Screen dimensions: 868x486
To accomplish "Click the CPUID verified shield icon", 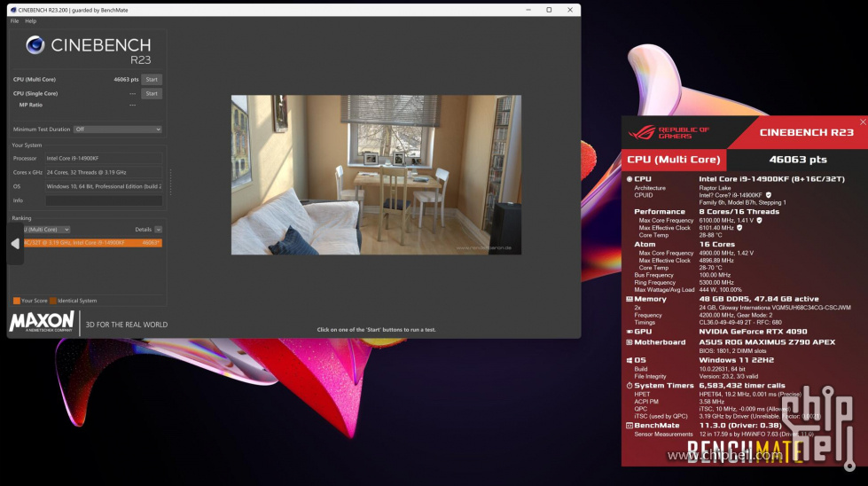I will [x=769, y=195].
